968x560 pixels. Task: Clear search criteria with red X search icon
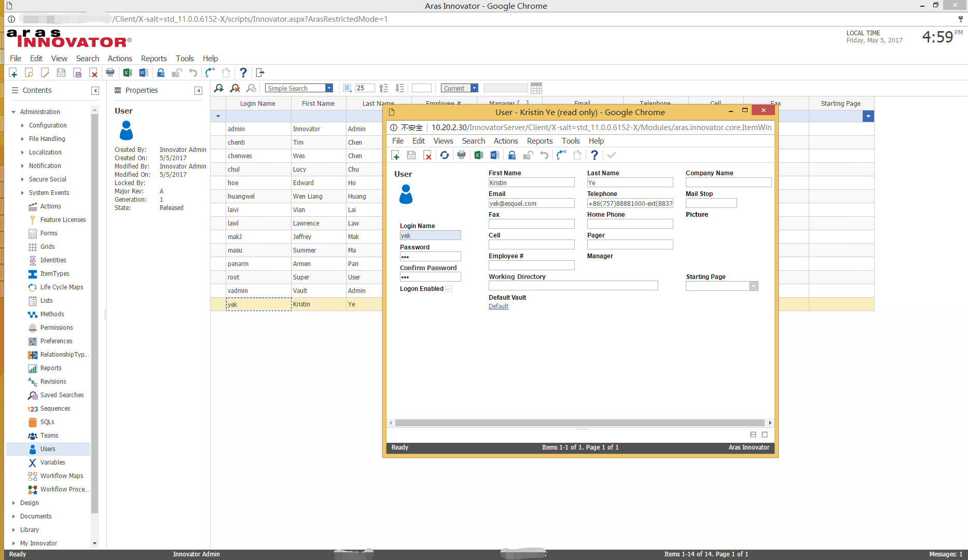pyautogui.click(x=235, y=88)
